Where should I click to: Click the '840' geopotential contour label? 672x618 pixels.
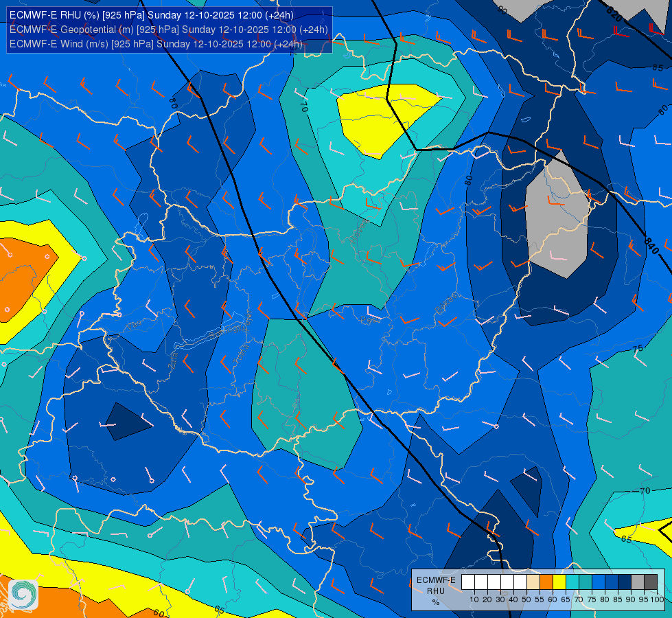click(x=651, y=247)
